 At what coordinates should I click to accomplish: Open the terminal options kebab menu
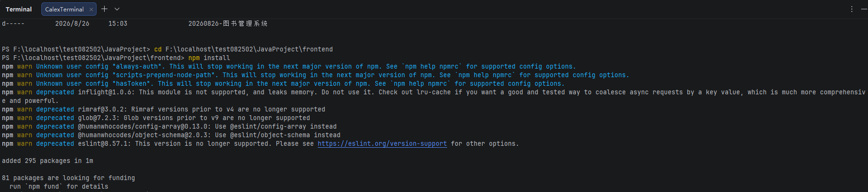(851, 9)
